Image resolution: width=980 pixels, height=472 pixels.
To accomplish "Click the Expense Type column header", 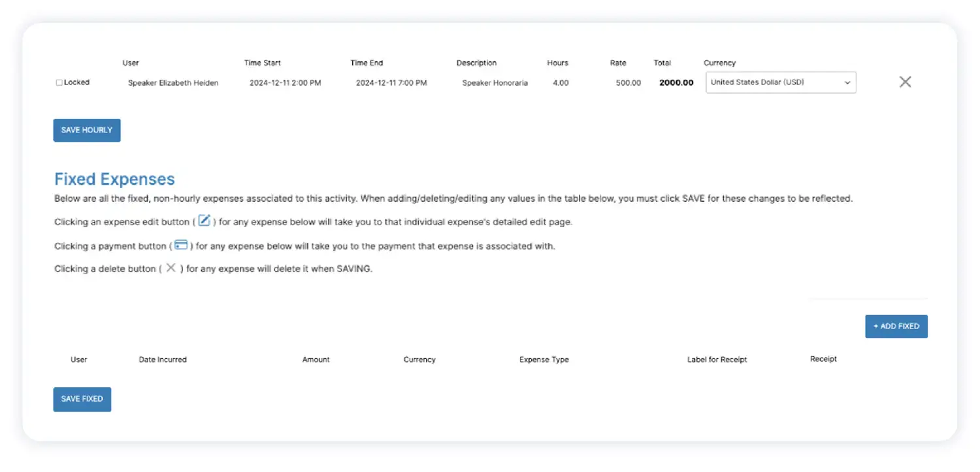I will point(544,360).
